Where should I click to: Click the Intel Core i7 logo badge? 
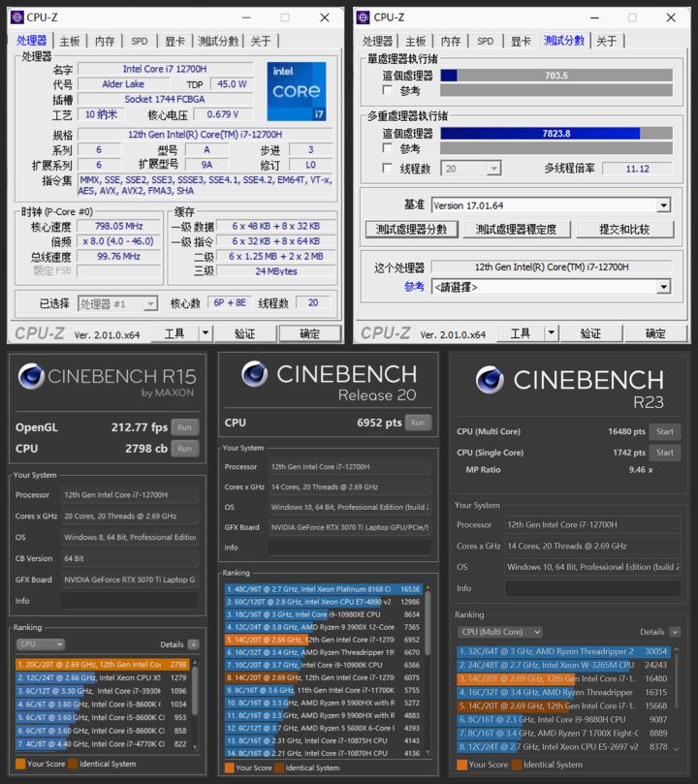tap(297, 91)
